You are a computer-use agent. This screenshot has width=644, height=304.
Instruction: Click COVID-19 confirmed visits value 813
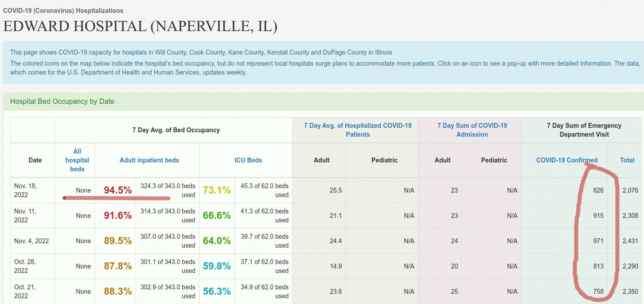[x=598, y=266]
